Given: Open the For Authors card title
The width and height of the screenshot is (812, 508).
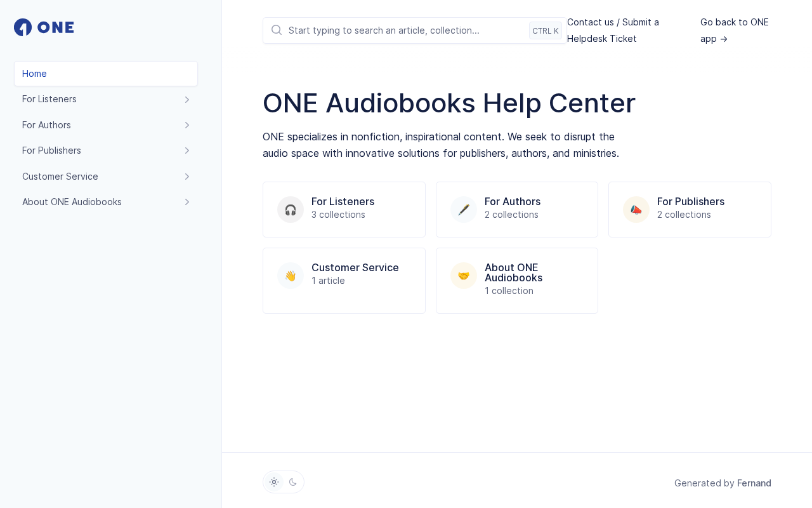Looking at the screenshot, I should click(513, 201).
